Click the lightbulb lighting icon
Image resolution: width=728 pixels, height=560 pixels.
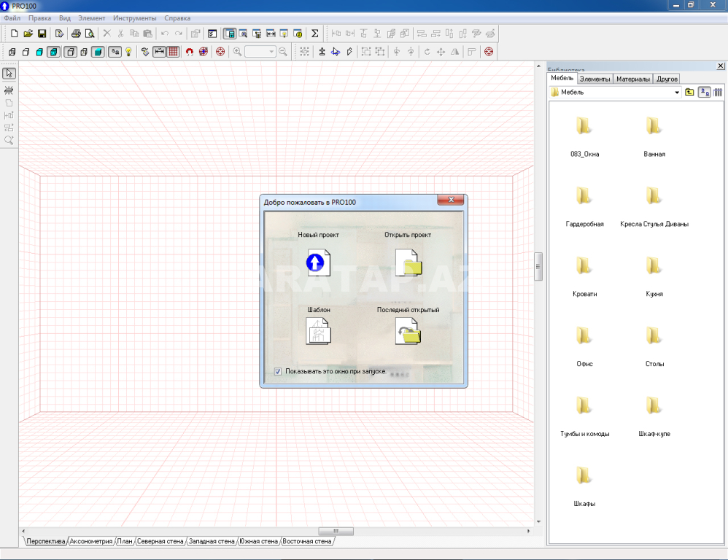[x=128, y=52]
